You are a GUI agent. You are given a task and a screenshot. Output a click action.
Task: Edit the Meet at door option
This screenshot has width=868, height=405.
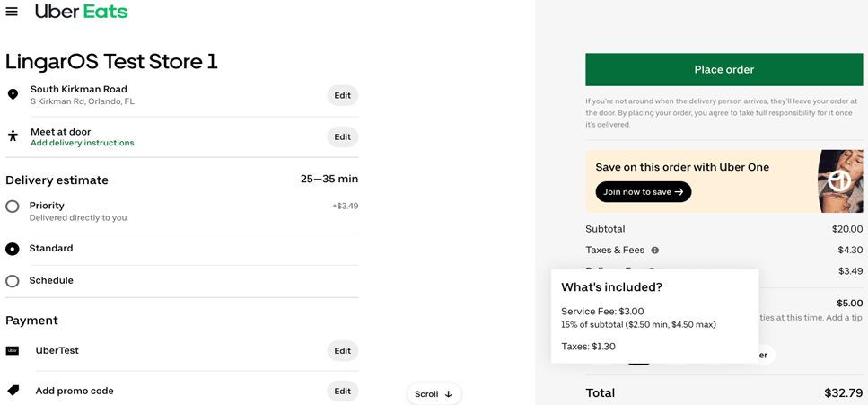(342, 137)
